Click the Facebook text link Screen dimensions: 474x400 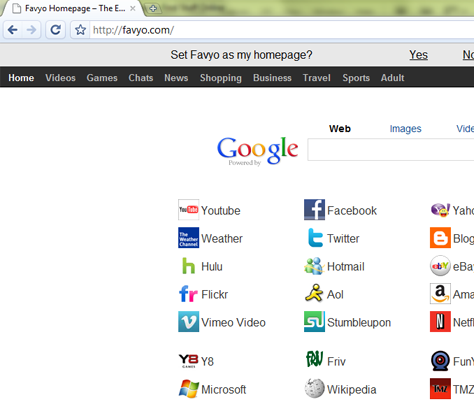tap(352, 211)
